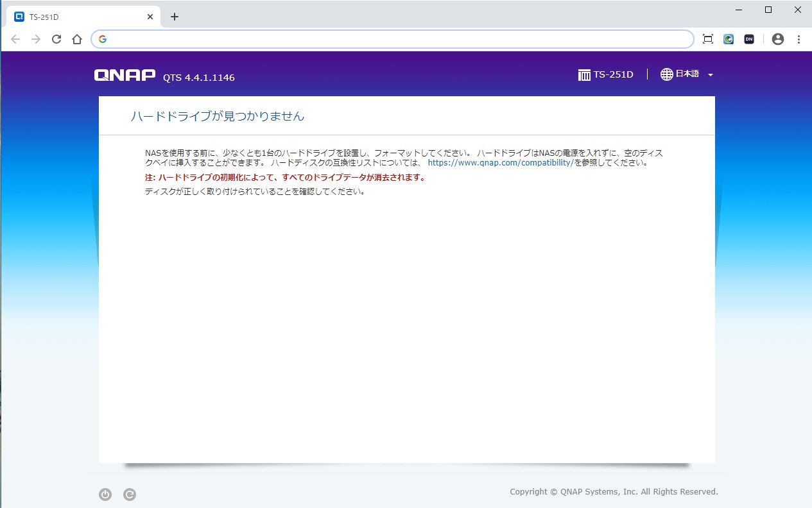Click the TS-251D device icon in the header
The image size is (812, 508).
pos(584,75)
